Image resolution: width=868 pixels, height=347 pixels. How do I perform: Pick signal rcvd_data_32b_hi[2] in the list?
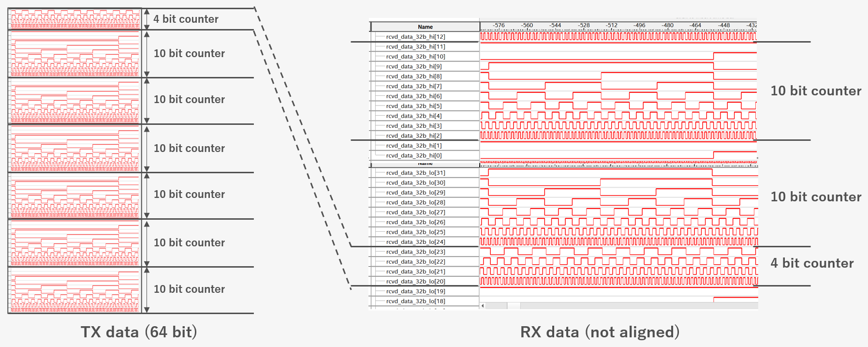(413, 136)
